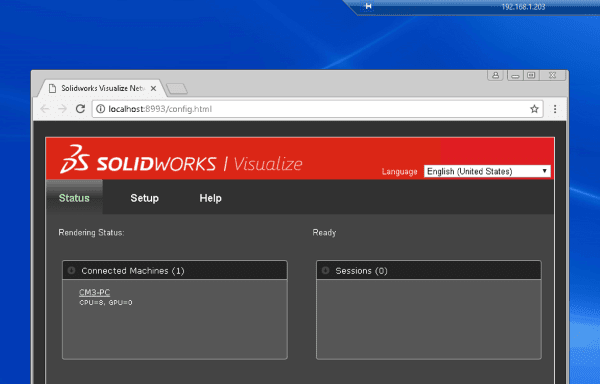Open the Chrome three-dot menu

(x=555, y=109)
